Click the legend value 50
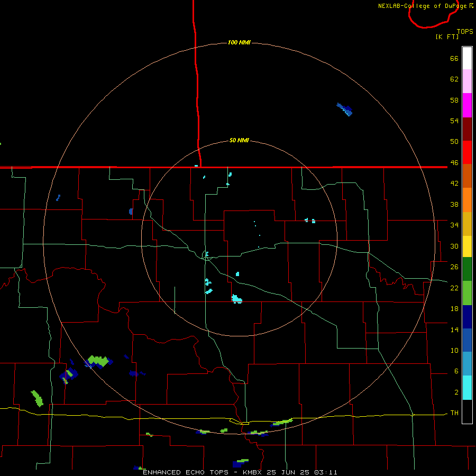The height and width of the screenshot is (476, 476). (x=454, y=142)
